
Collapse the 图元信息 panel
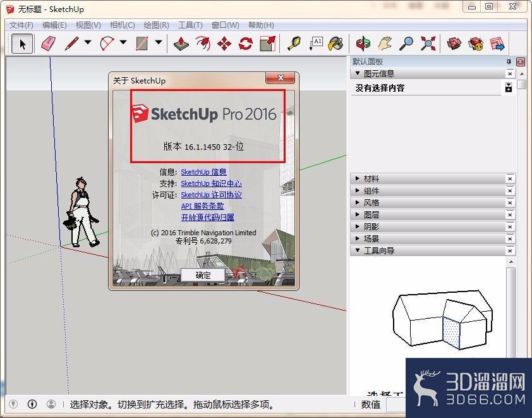[357, 73]
